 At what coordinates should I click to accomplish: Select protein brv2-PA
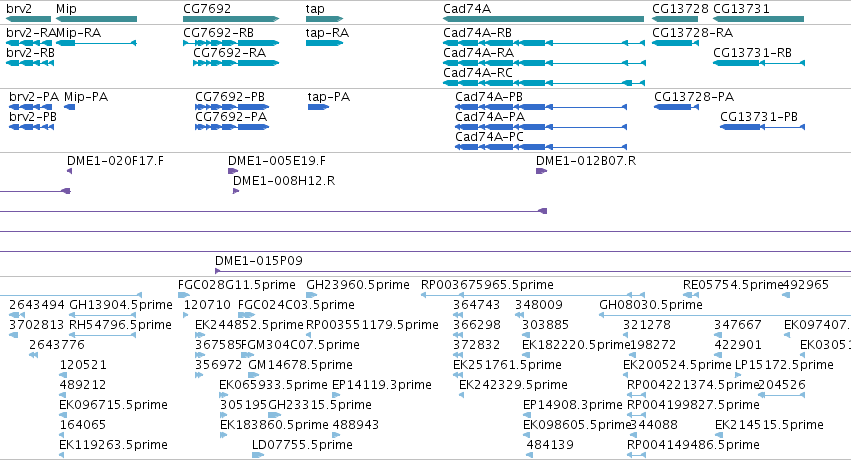click(31, 107)
